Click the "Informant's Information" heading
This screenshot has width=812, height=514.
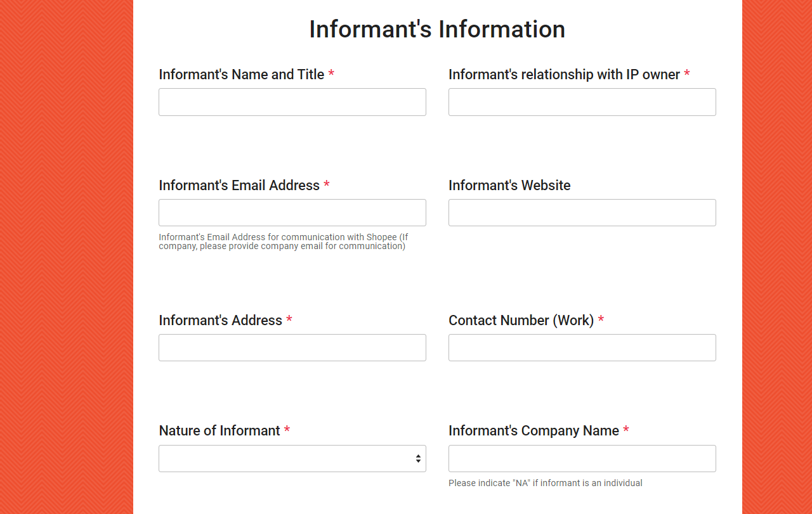click(x=437, y=29)
